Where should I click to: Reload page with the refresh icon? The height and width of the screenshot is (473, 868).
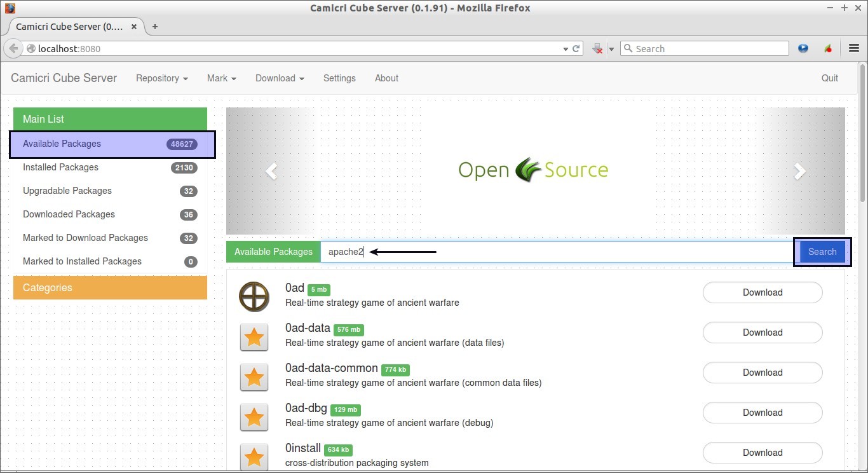[576, 48]
